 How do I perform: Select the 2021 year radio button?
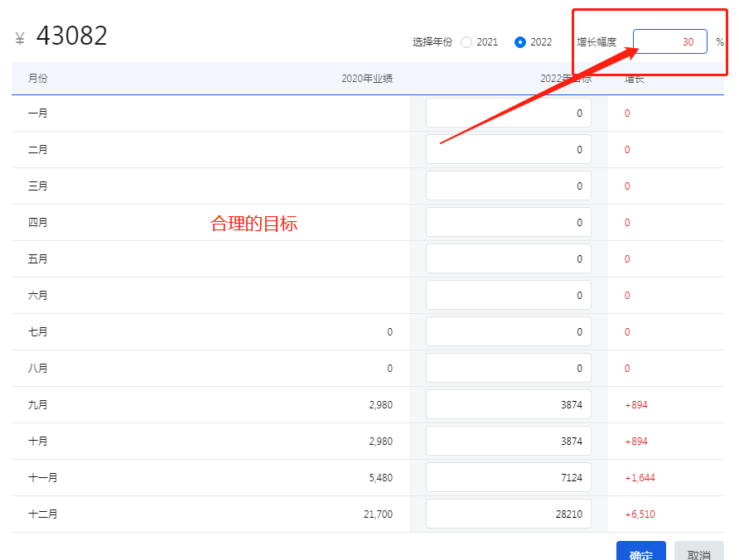[x=466, y=42]
